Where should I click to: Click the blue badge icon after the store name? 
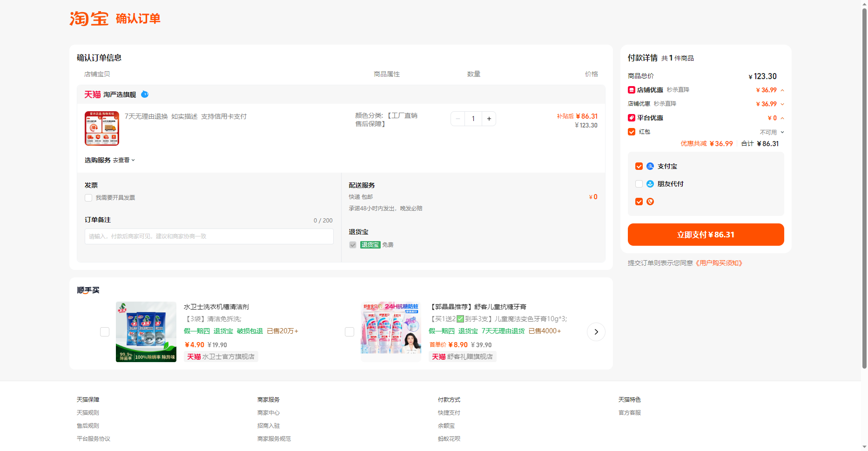tap(145, 94)
